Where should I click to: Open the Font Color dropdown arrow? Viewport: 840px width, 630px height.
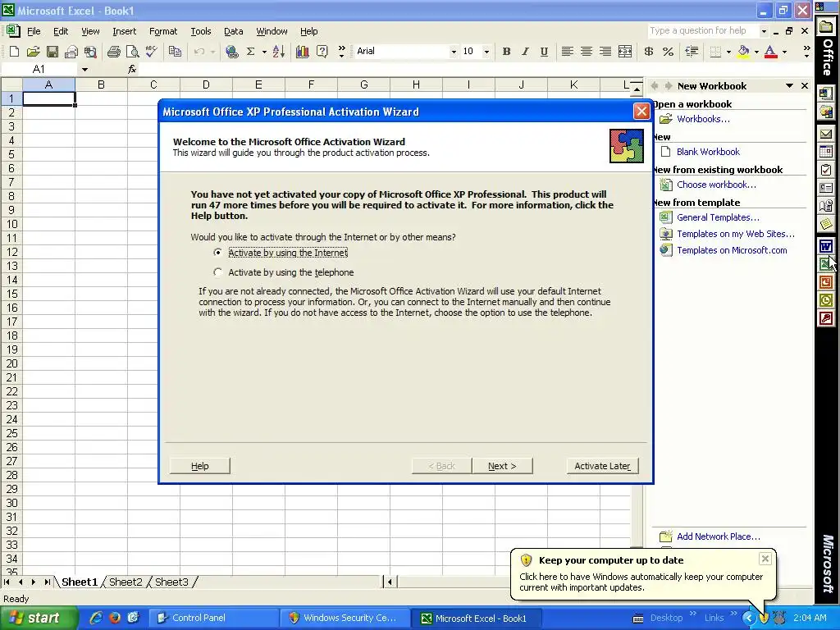pos(785,52)
